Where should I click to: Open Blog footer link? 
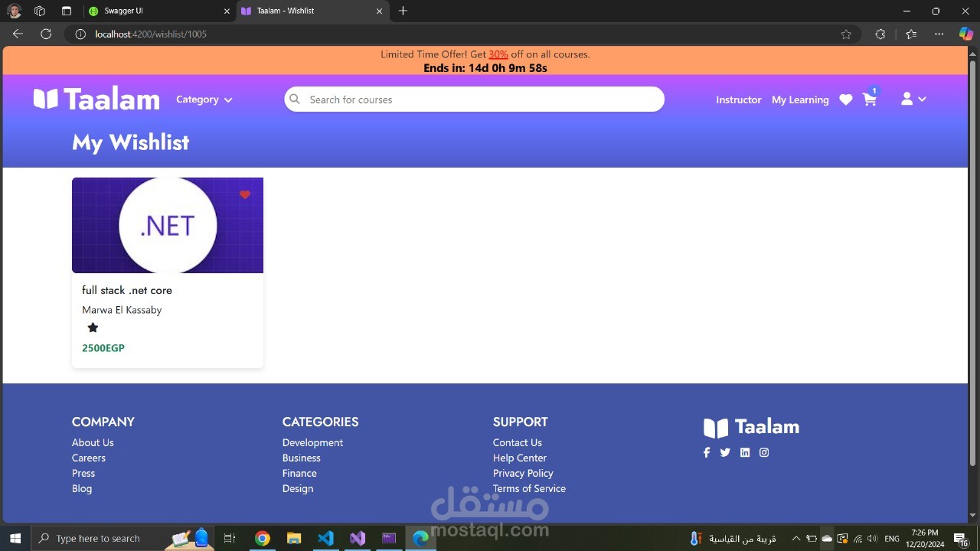pyautogui.click(x=82, y=488)
